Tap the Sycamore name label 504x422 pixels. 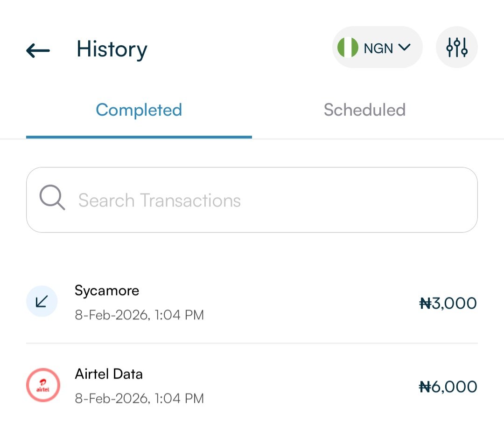[107, 291]
